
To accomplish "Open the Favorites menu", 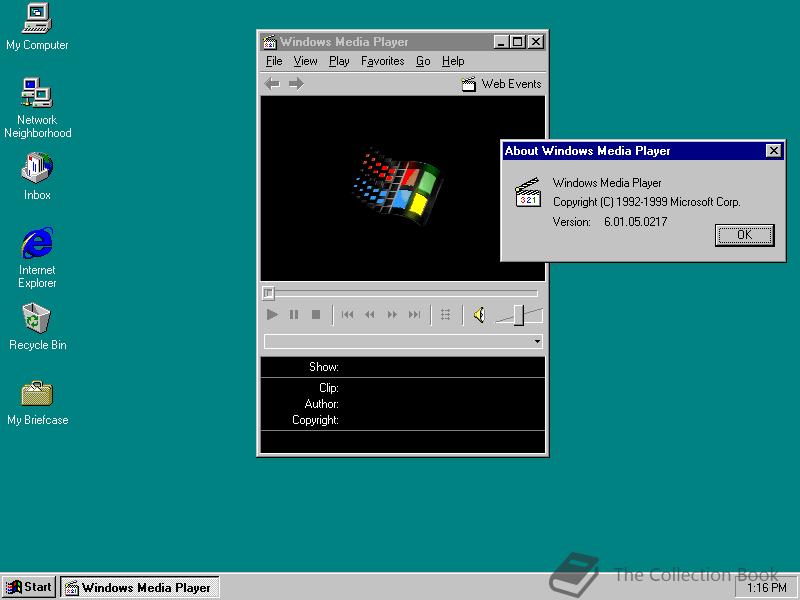I will 382,61.
